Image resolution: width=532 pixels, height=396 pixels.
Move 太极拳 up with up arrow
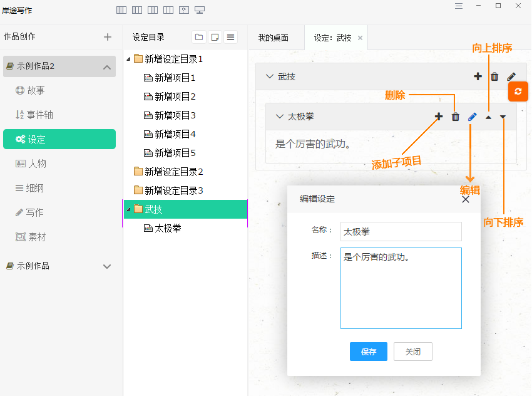pyautogui.click(x=488, y=117)
